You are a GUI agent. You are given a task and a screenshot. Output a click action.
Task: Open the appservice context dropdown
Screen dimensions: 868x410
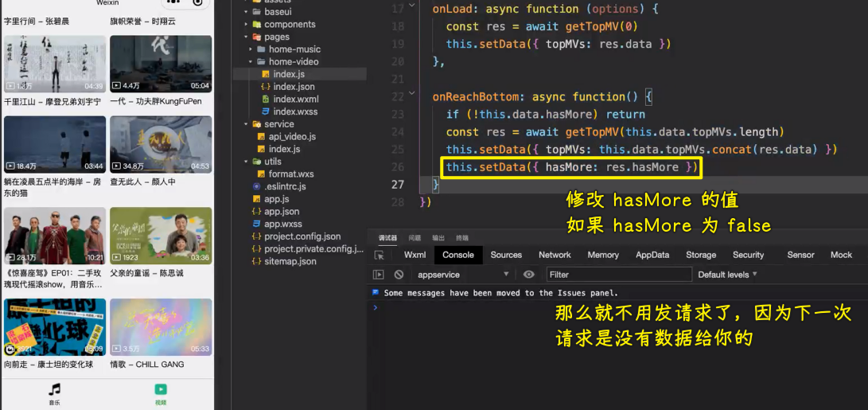tap(463, 274)
